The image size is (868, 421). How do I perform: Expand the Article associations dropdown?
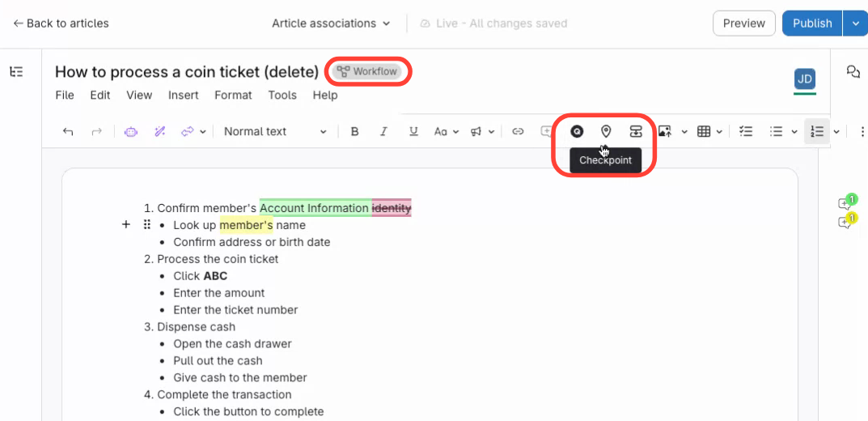pos(331,23)
